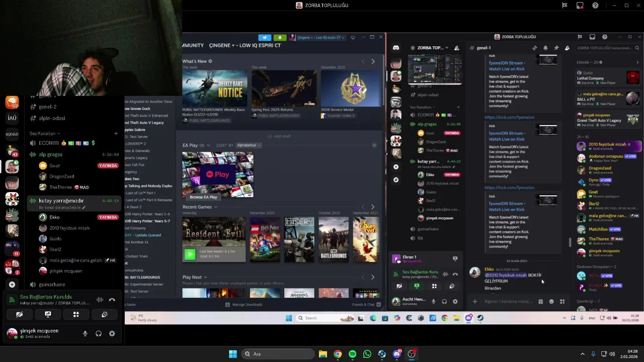Open Chrome from the Windows taskbar
644x362 pixels.
(338, 354)
